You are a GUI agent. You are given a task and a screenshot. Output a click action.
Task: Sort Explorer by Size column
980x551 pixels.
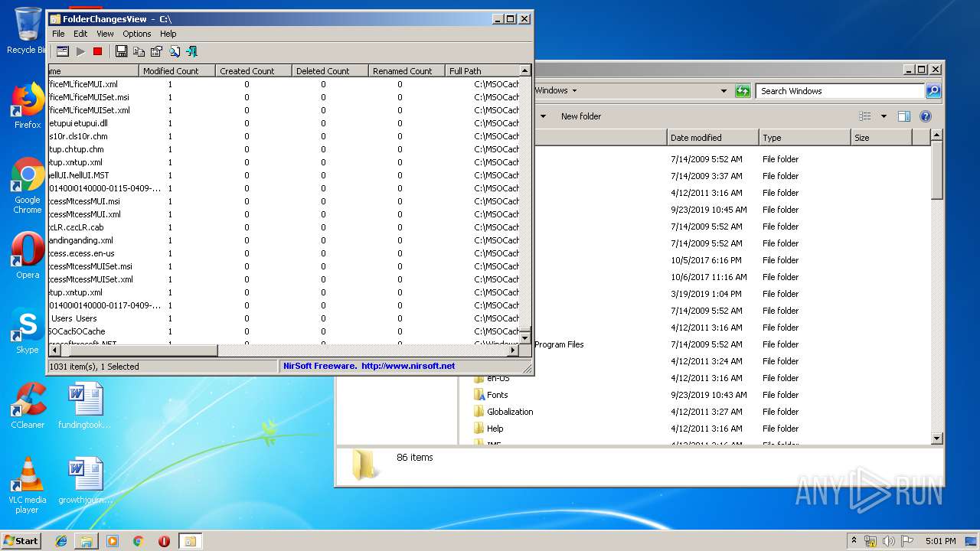coord(881,138)
